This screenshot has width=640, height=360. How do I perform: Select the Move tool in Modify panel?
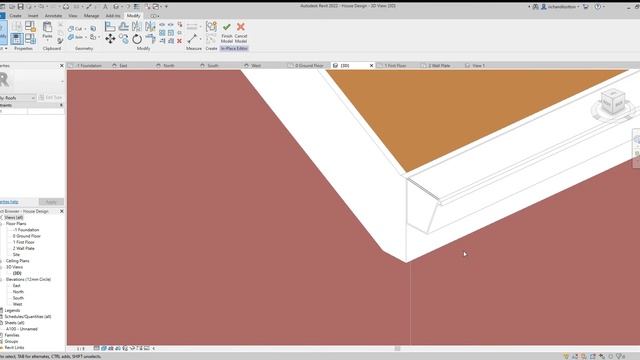pyautogui.click(x=110, y=39)
